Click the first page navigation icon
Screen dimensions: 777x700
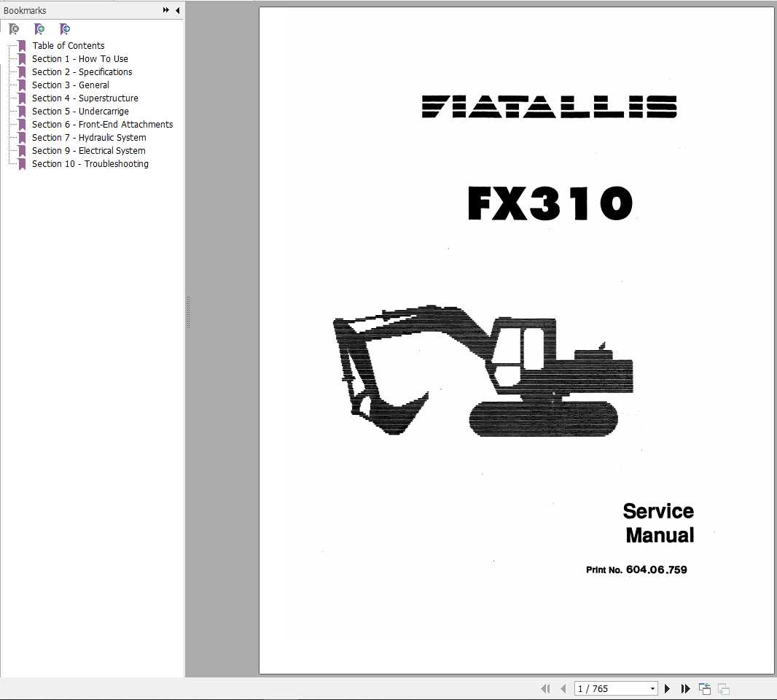click(x=545, y=688)
